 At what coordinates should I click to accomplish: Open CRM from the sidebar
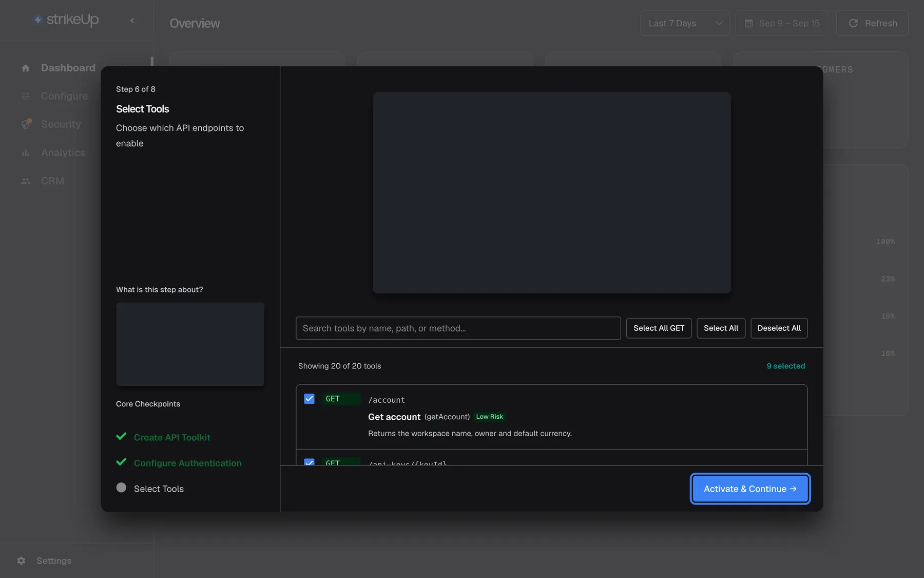tap(52, 181)
